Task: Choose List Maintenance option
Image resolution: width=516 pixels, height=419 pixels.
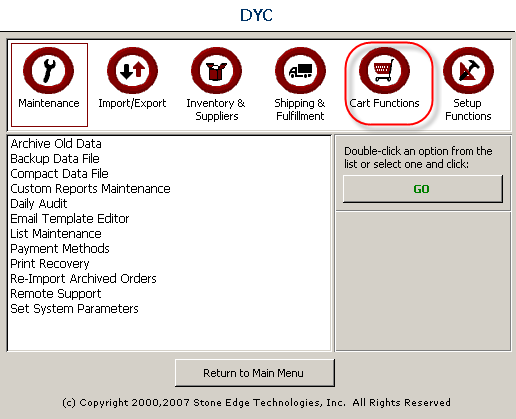Action: tap(56, 234)
